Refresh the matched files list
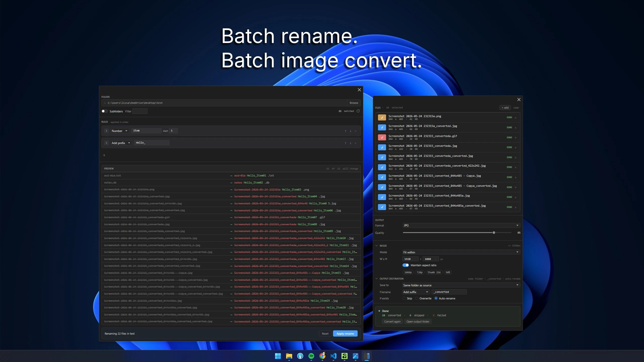Viewport: 644px width, 362px height. (x=358, y=111)
